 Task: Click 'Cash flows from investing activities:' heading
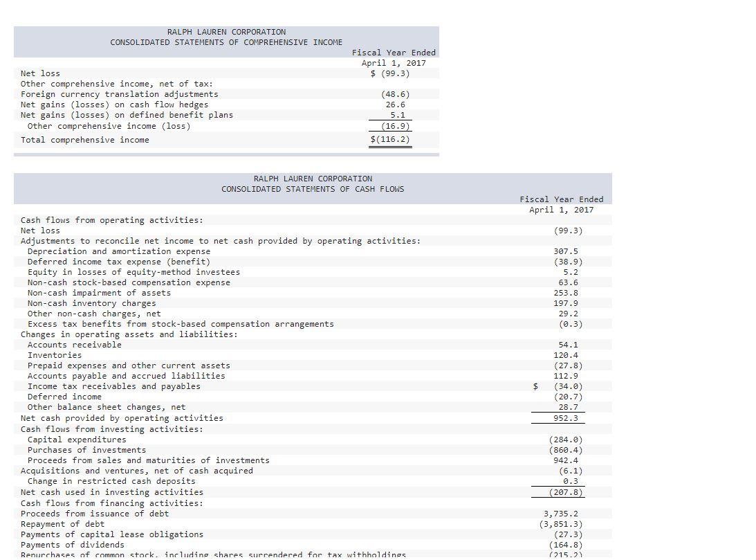coord(112,429)
